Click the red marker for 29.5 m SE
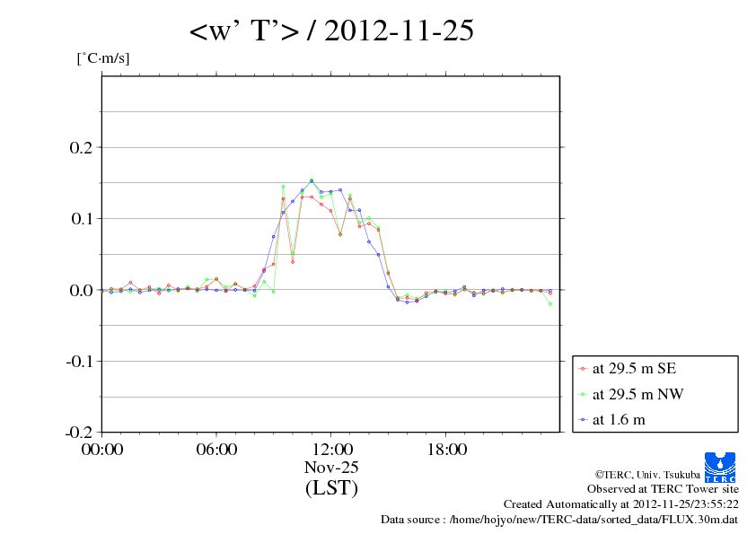 (584, 368)
